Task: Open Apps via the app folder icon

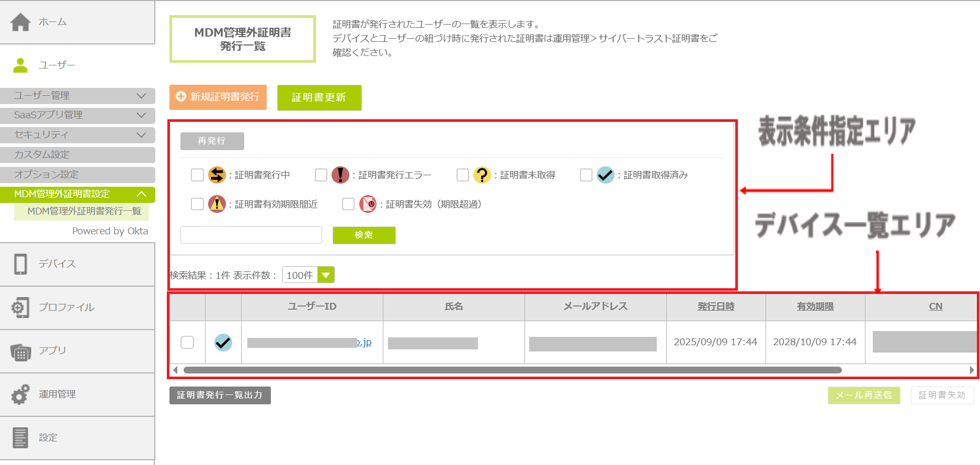Action: pos(20,351)
